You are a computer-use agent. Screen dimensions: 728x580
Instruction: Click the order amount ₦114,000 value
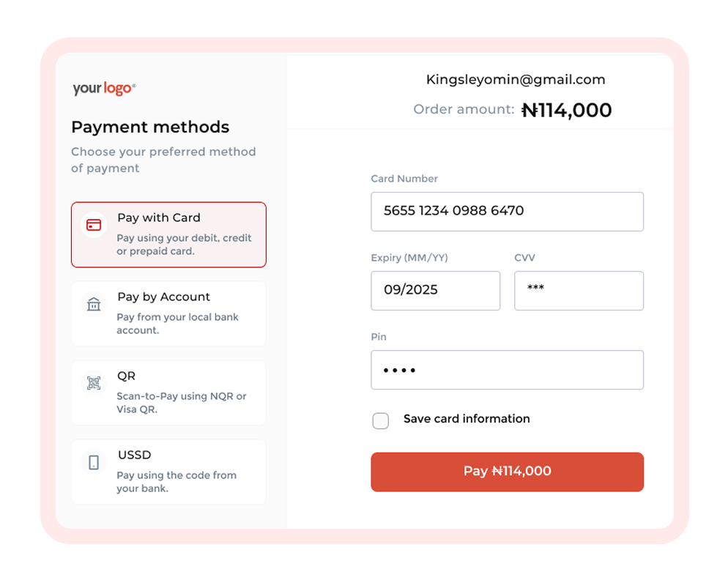click(566, 111)
